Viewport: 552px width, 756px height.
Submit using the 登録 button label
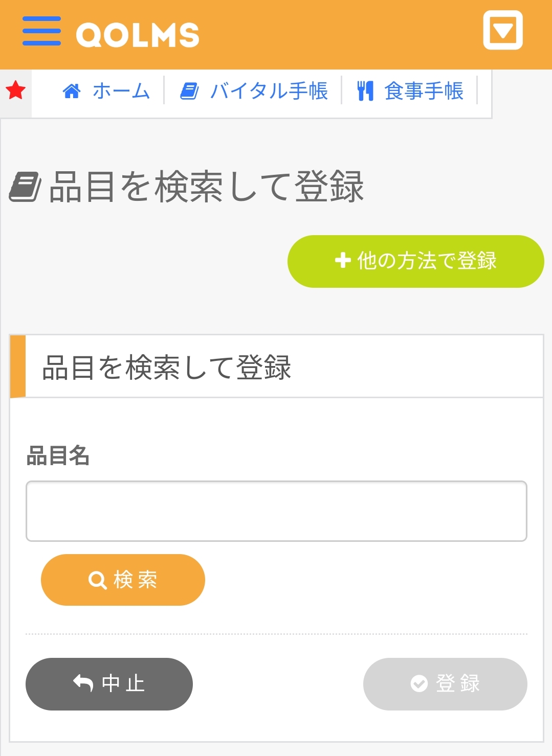coord(458,684)
